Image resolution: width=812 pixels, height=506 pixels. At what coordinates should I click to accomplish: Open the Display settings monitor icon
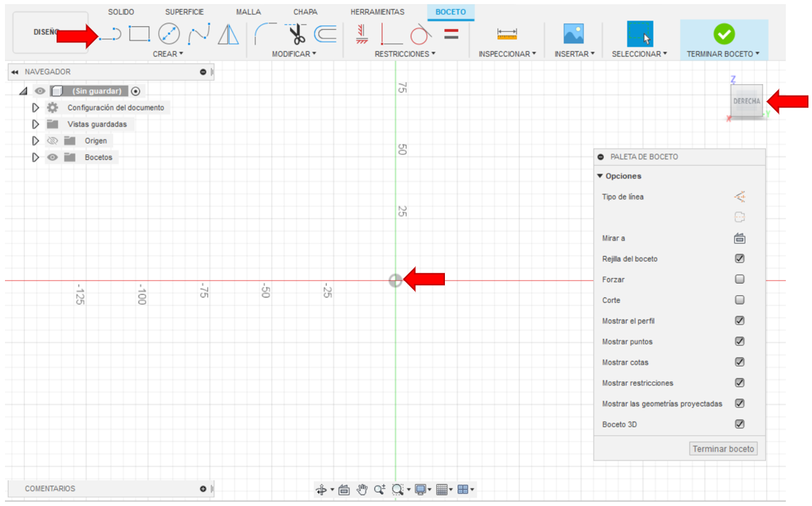(420, 490)
